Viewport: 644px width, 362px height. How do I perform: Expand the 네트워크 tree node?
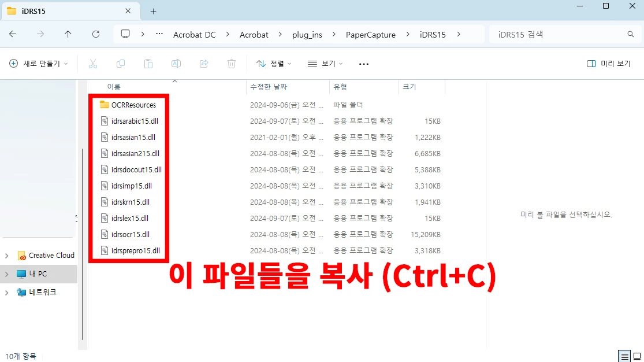pyautogui.click(x=6, y=293)
